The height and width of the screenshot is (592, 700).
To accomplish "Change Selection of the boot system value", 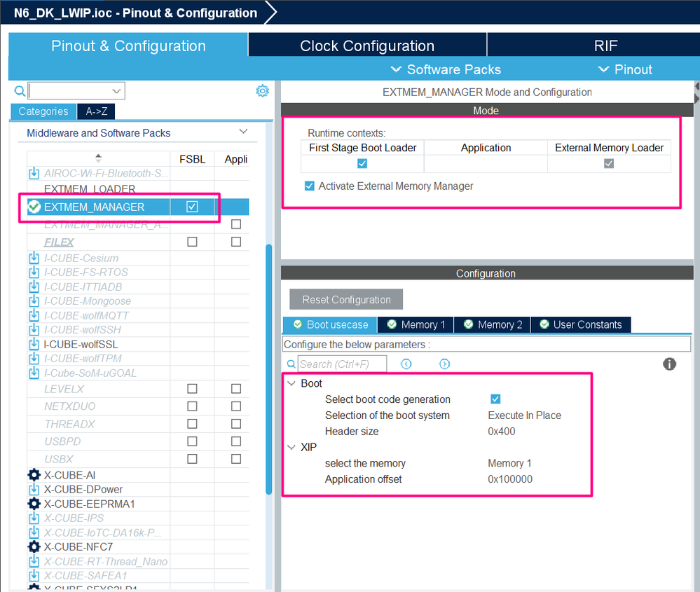I will point(525,415).
